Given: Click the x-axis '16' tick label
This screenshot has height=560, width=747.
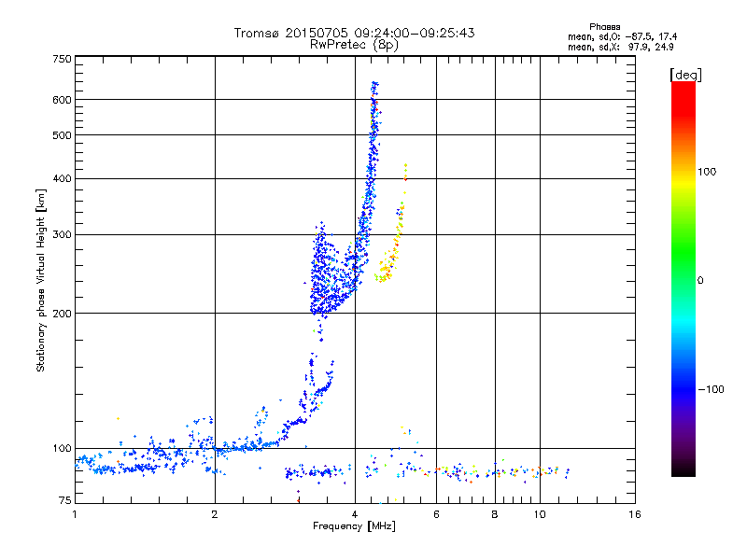Looking at the screenshot, I should pyautogui.click(x=635, y=514).
